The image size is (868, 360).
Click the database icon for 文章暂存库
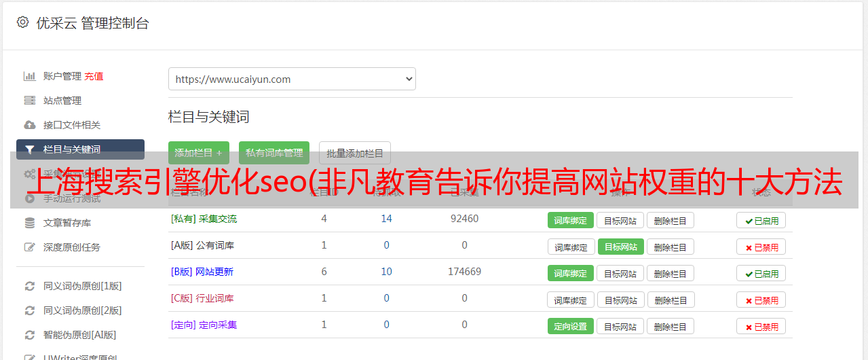[29, 223]
